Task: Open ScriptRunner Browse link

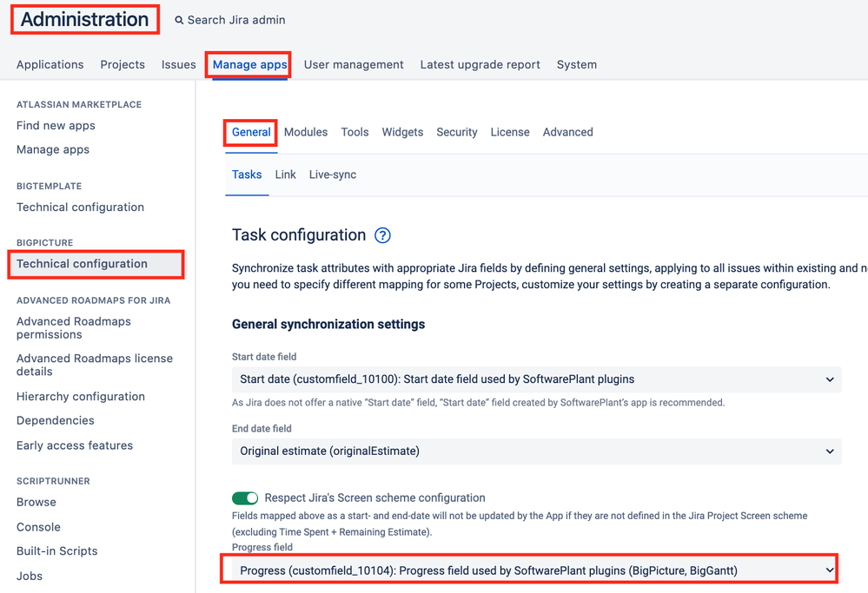Action: tap(36, 503)
